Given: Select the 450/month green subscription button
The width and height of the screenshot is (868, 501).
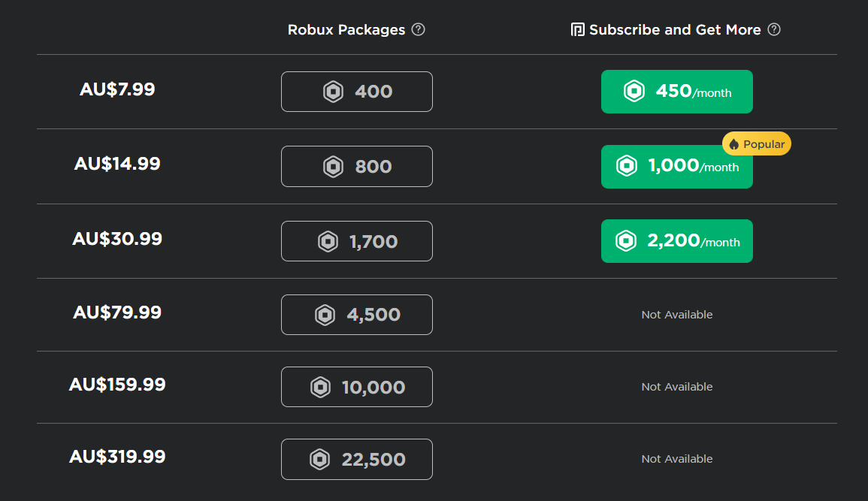Looking at the screenshot, I should (676, 92).
